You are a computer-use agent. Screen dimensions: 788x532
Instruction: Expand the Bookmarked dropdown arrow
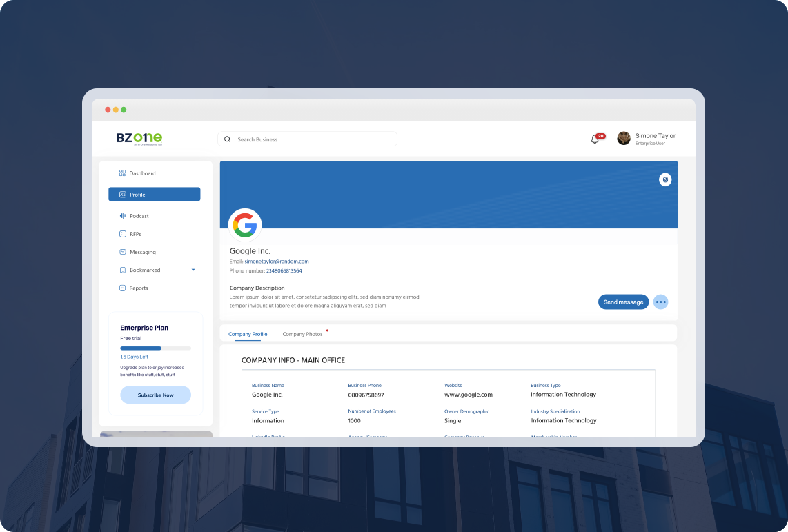point(193,270)
